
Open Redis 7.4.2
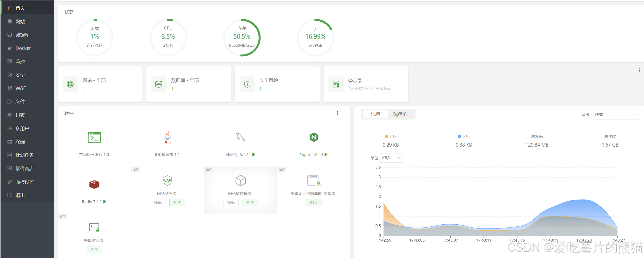tap(92, 201)
